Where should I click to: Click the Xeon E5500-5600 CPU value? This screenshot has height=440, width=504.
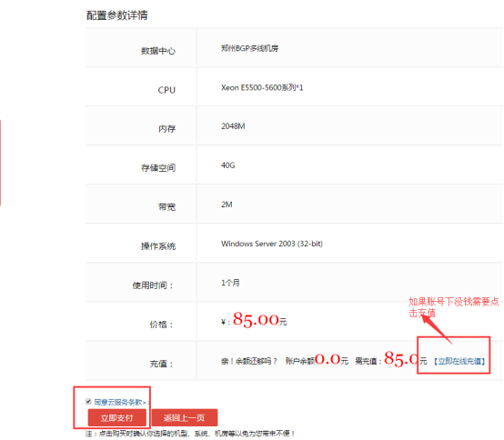(x=262, y=87)
